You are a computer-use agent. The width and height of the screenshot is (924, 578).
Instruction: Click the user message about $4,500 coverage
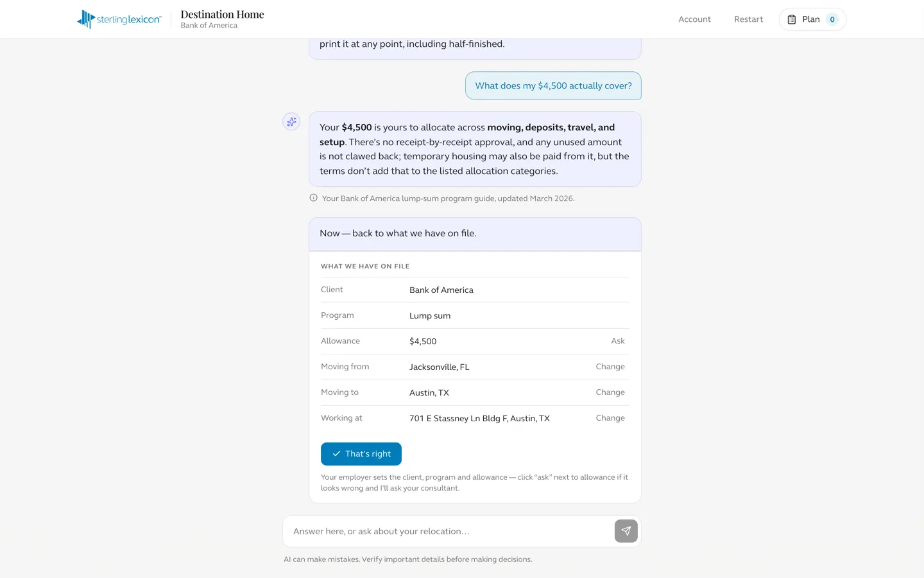click(x=553, y=85)
